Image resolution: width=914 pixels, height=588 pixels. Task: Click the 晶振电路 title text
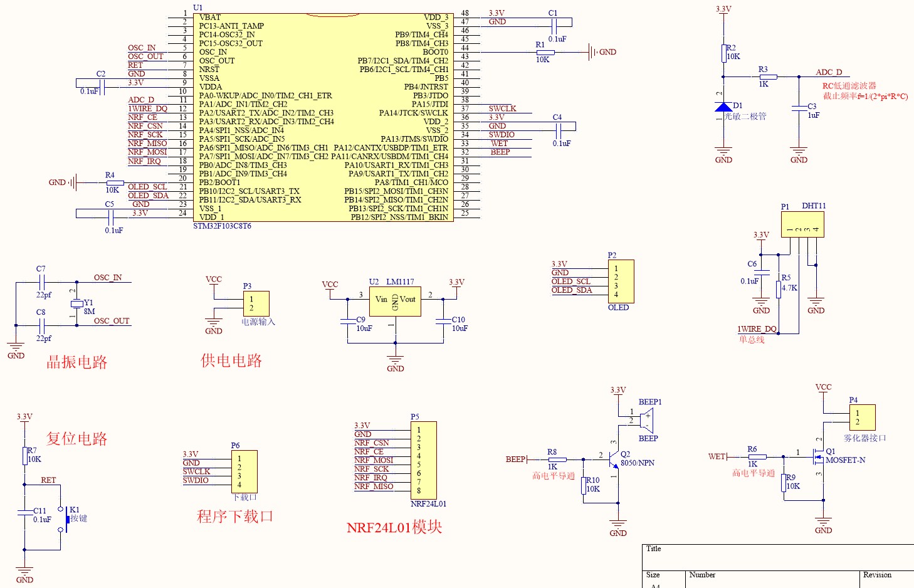point(77,362)
